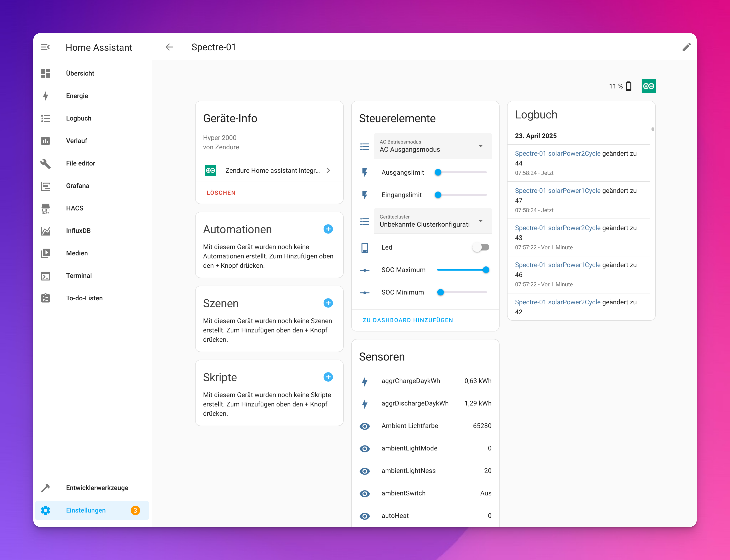Open the ambientLightMode sensor row

[425, 448]
